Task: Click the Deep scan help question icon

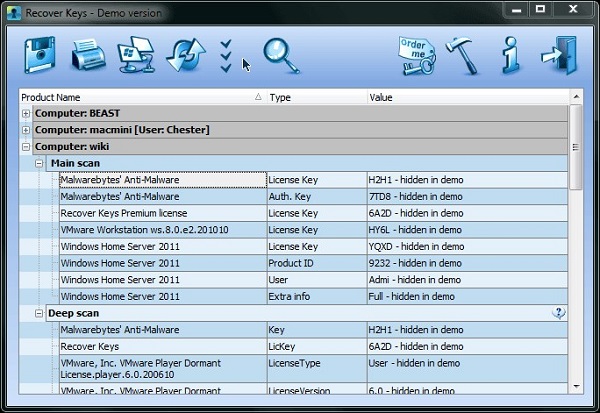Action: point(558,313)
